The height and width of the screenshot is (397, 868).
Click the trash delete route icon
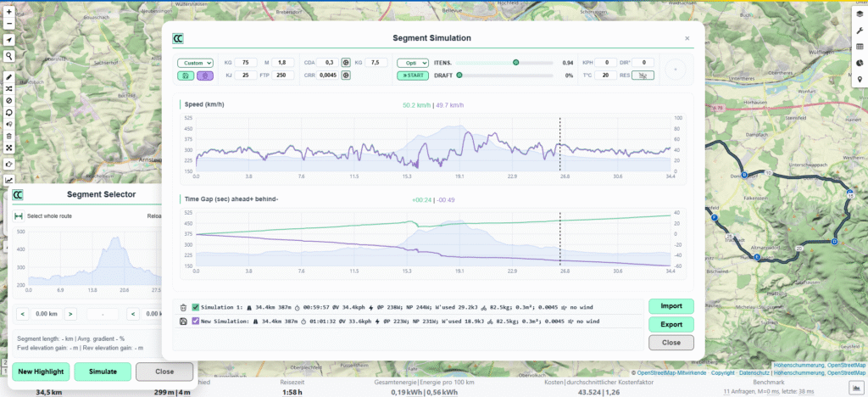[x=8, y=136]
